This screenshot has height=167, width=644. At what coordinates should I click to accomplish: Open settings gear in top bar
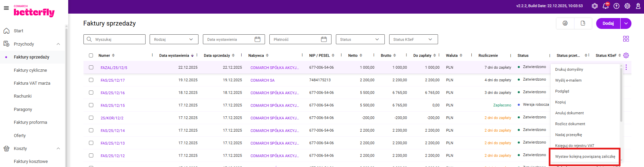[x=627, y=6]
